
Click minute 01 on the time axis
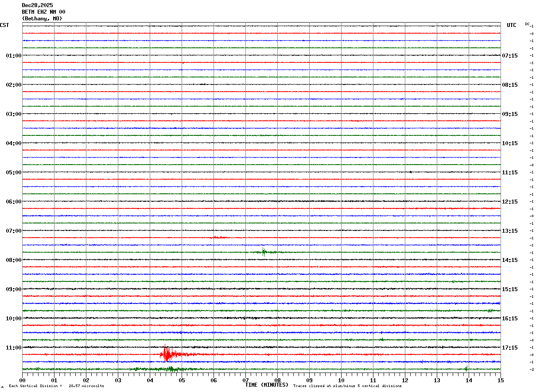54,380
